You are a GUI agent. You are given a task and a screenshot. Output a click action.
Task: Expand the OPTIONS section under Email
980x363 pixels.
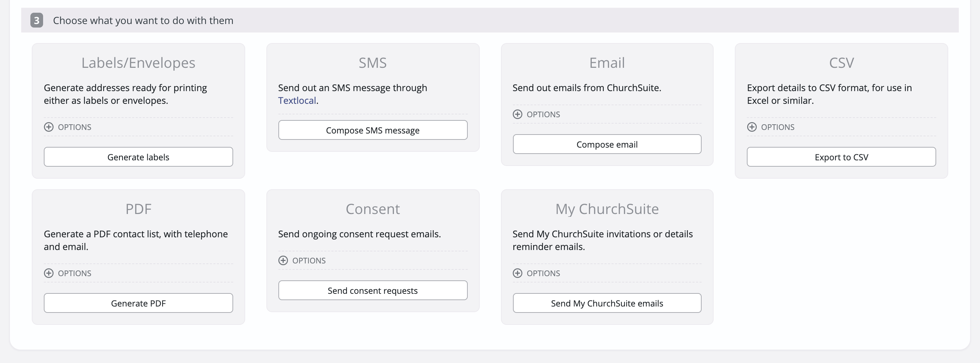pyautogui.click(x=536, y=114)
